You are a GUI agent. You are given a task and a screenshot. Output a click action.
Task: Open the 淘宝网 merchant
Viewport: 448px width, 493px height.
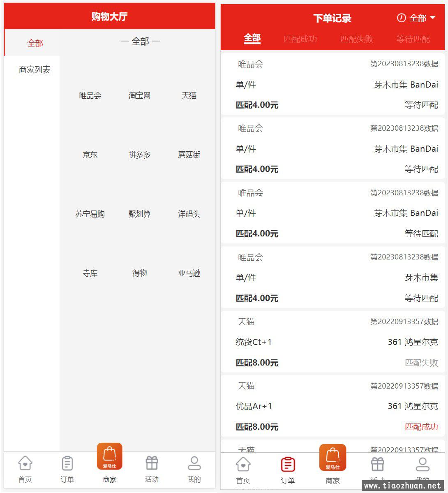[x=140, y=95]
